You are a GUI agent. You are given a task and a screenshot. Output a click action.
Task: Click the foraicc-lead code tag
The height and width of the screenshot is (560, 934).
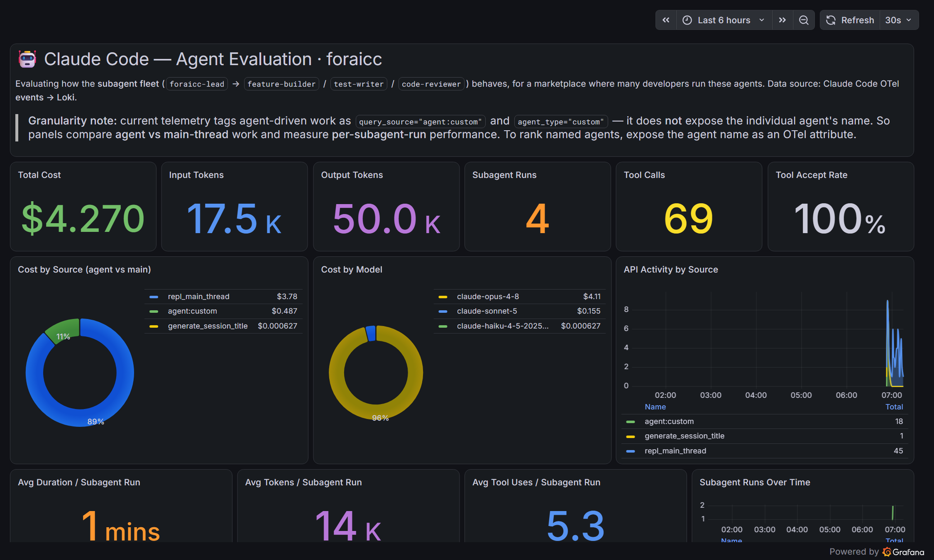click(197, 84)
